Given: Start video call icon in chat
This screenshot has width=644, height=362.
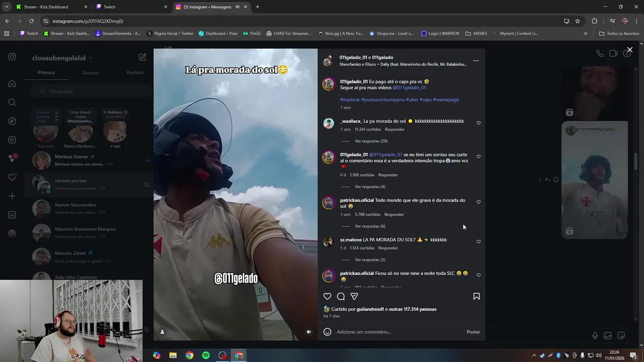Looking at the screenshot, I should coord(613,53).
